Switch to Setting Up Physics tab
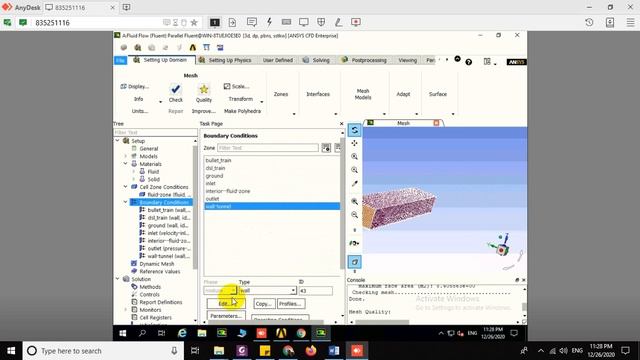 226,60
